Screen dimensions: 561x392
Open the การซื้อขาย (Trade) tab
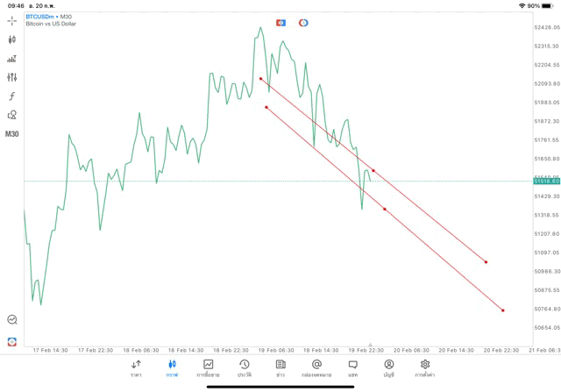tap(209, 367)
